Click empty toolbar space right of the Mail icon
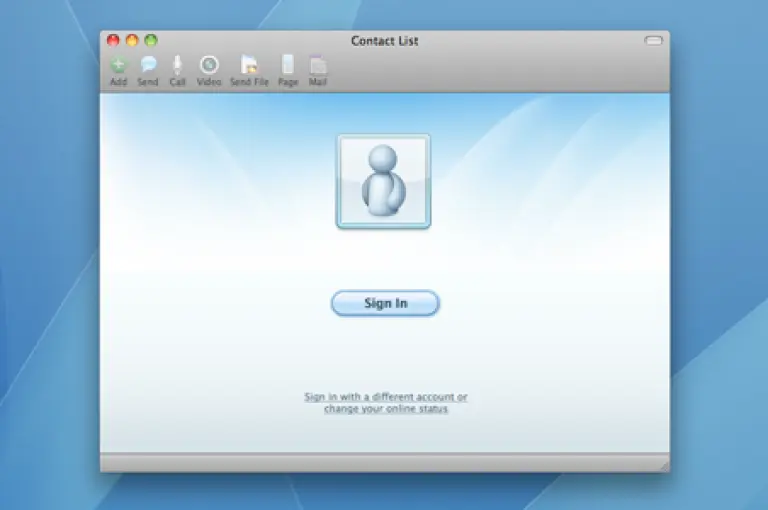This screenshot has height=510, width=768. click(x=480, y=68)
